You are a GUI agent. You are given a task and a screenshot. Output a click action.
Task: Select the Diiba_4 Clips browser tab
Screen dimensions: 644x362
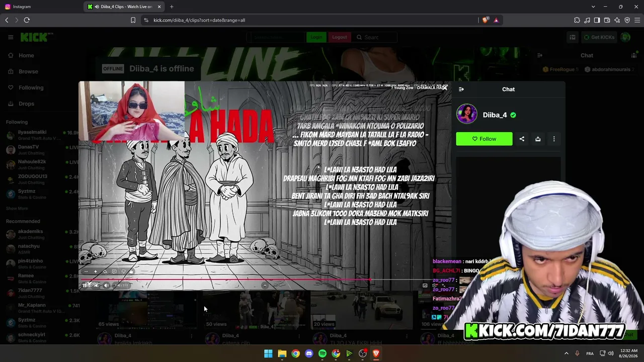125,7
